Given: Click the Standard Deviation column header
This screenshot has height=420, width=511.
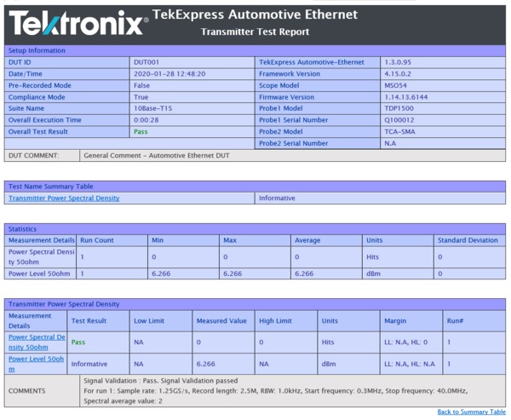Looking at the screenshot, I should (x=468, y=240).
